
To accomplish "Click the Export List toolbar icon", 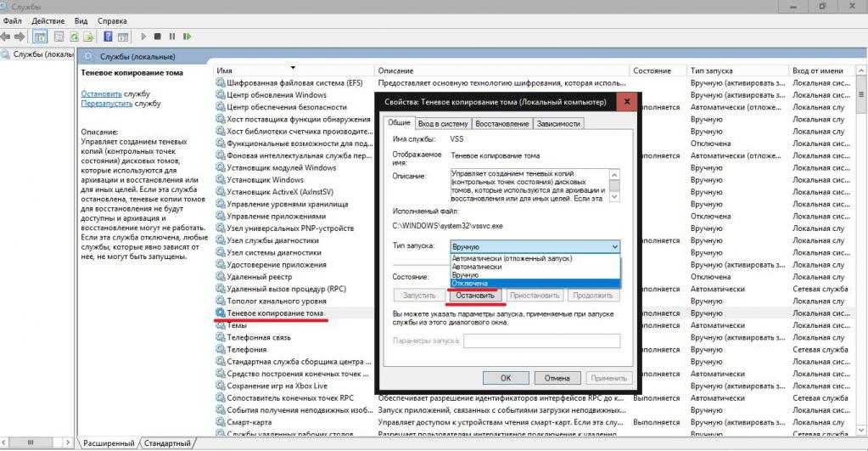I will click(x=88, y=37).
